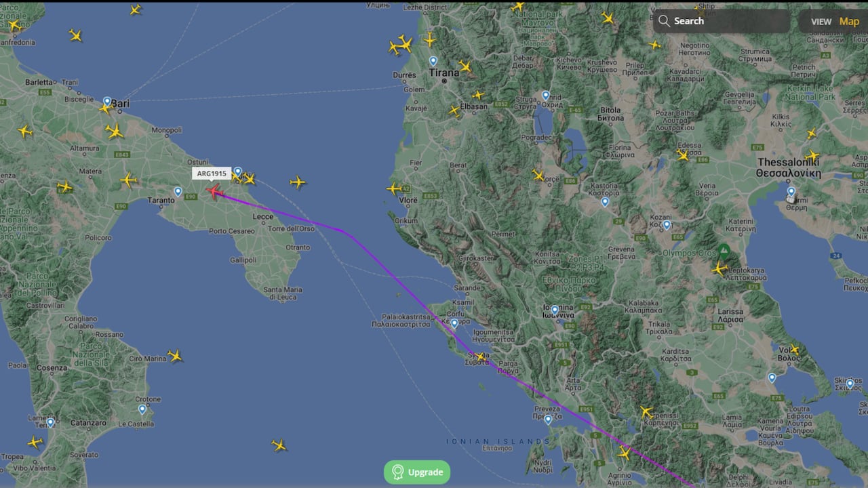The height and width of the screenshot is (488, 868).
Task: Click the search magnifier icon
Action: click(664, 21)
